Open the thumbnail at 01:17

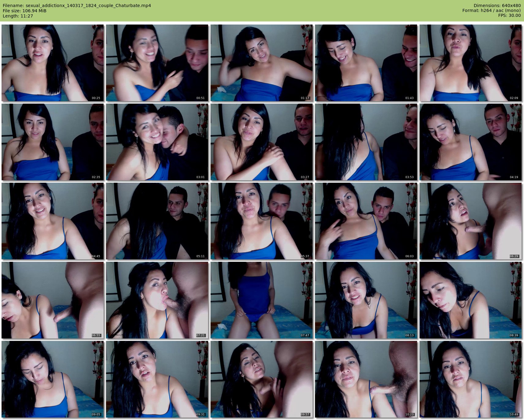tap(261, 63)
